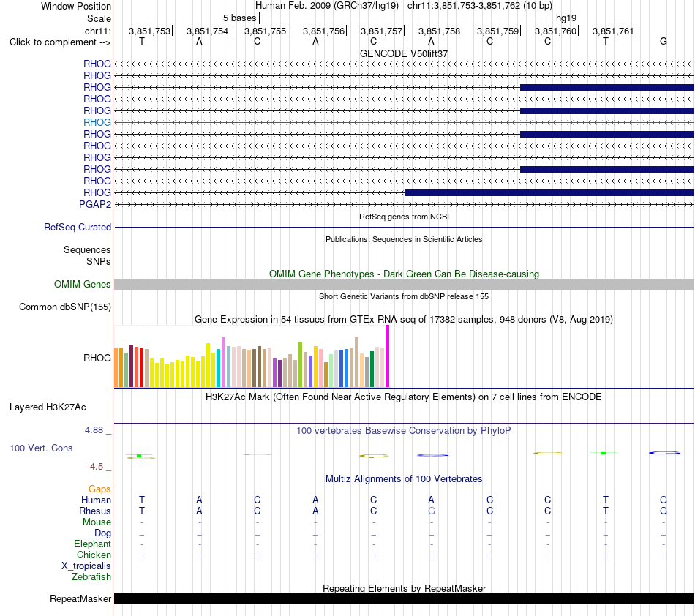
Task: Select the 'Human' alignment row label
Action: [96, 500]
